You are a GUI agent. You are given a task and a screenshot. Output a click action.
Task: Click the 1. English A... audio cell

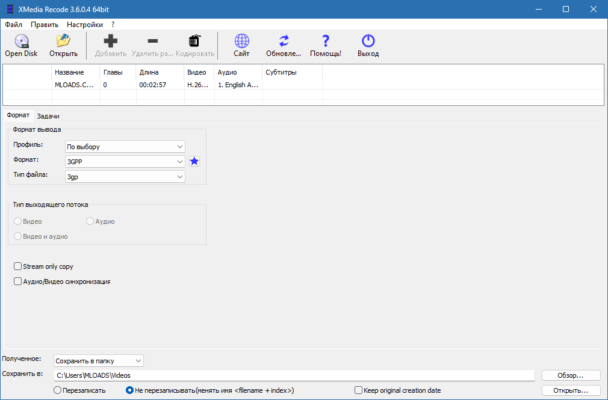(238, 85)
